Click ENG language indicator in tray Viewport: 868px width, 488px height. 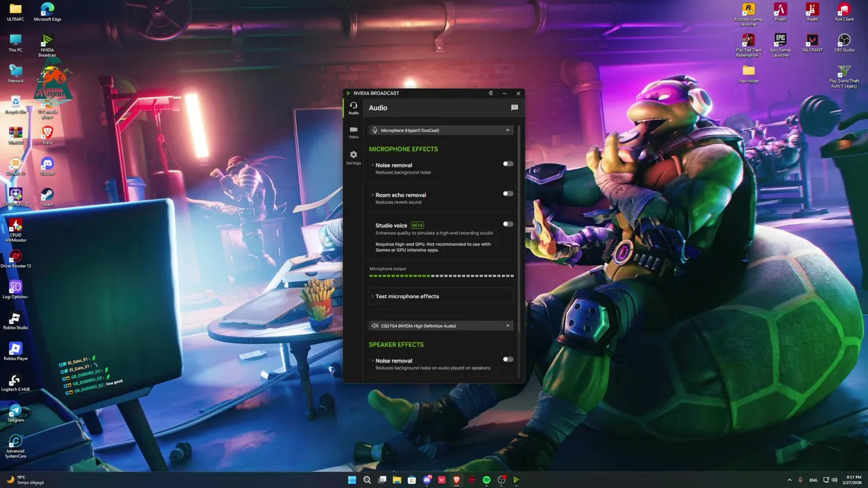813,480
